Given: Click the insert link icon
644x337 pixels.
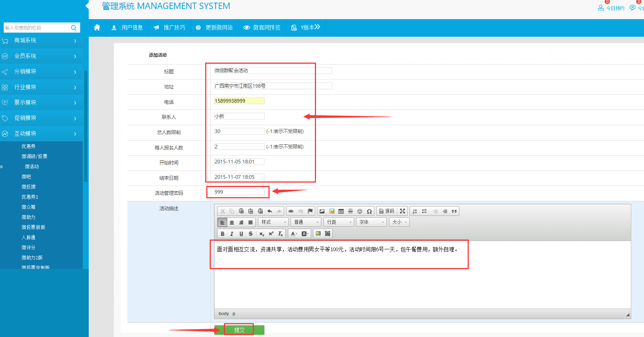Looking at the screenshot, I should click(291, 211).
